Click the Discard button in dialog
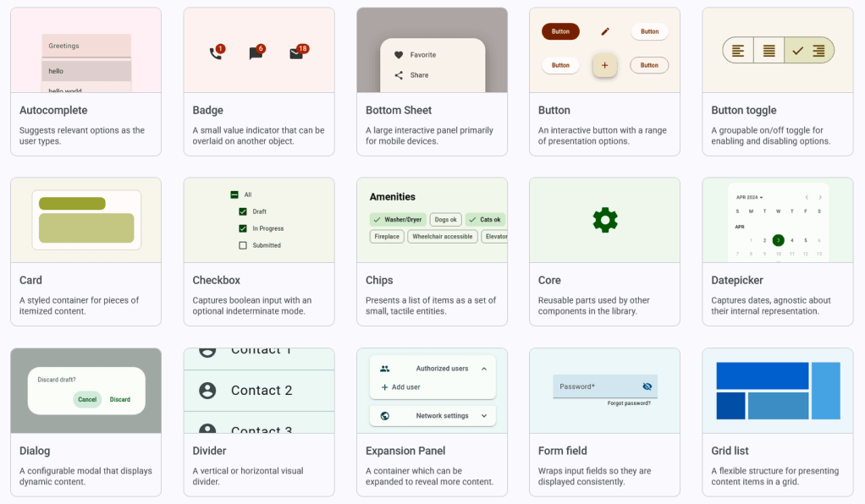The width and height of the screenshot is (865, 504). pyautogui.click(x=120, y=399)
